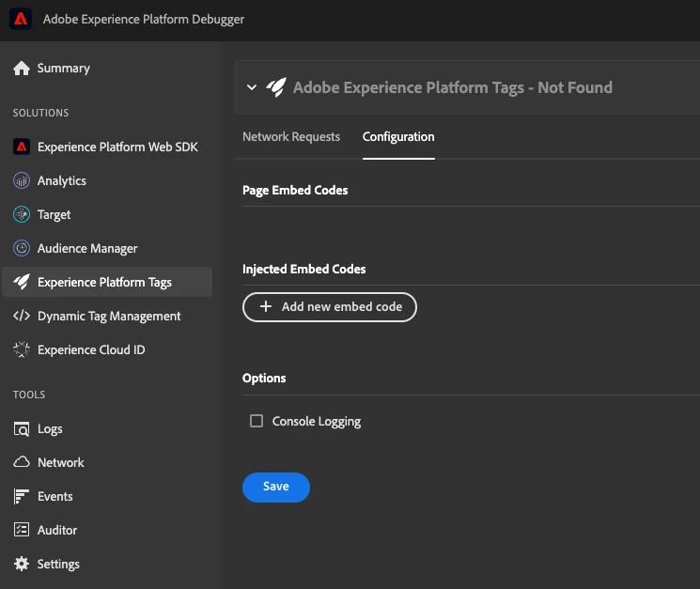Image resolution: width=700 pixels, height=589 pixels.
Task: Click the Summary home icon
Action: (x=22, y=69)
